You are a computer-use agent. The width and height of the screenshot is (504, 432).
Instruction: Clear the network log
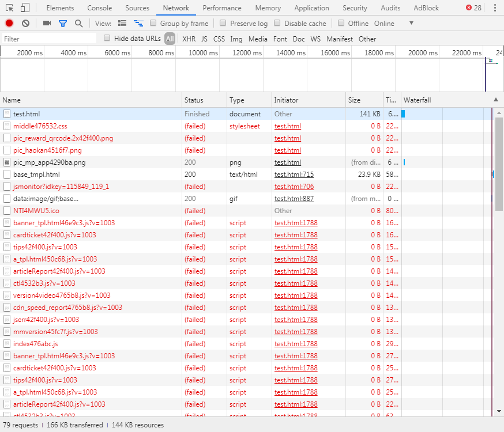[25, 24]
